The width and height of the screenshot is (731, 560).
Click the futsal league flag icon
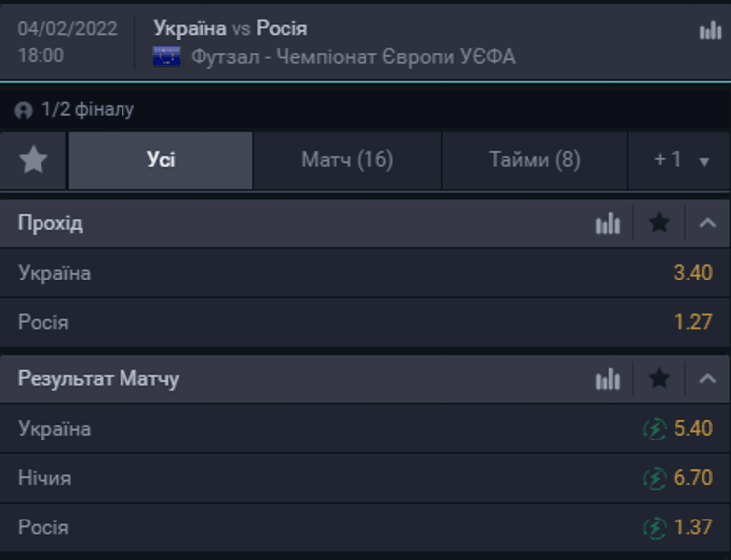tap(167, 57)
